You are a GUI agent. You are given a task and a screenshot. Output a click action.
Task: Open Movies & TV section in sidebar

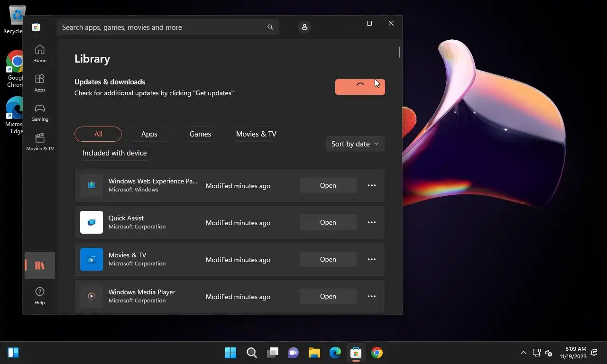pos(40,142)
